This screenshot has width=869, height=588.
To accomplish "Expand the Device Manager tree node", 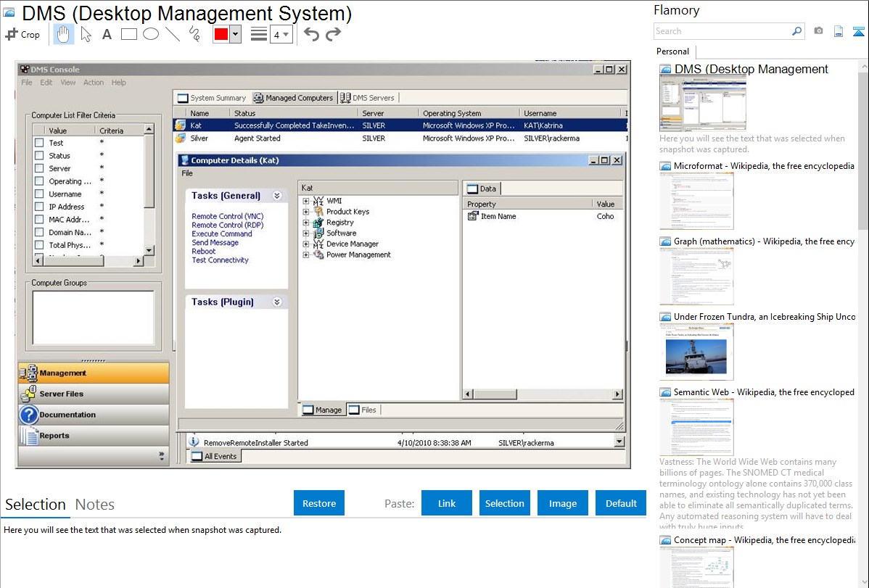I will pos(306,244).
